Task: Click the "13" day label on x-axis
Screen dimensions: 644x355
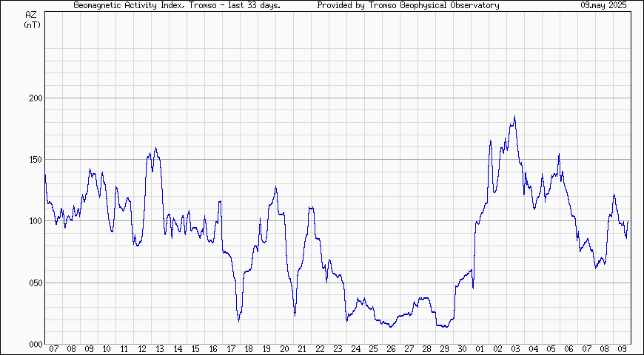Action: tap(160, 349)
